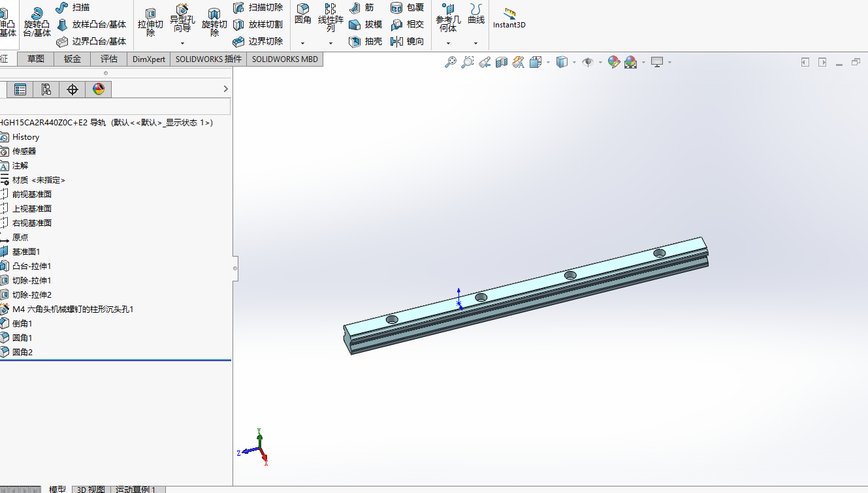
Task: Click the 曲线 (Curves) tool
Action: [x=476, y=14]
